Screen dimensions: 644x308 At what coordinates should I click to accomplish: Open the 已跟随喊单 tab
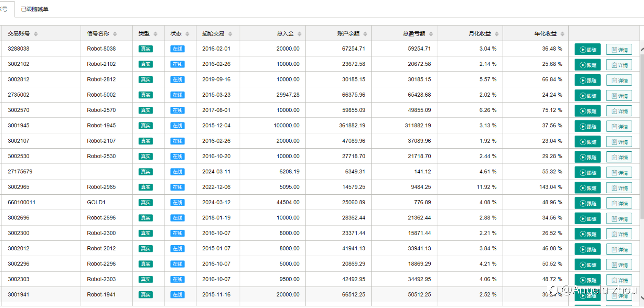[35, 9]
